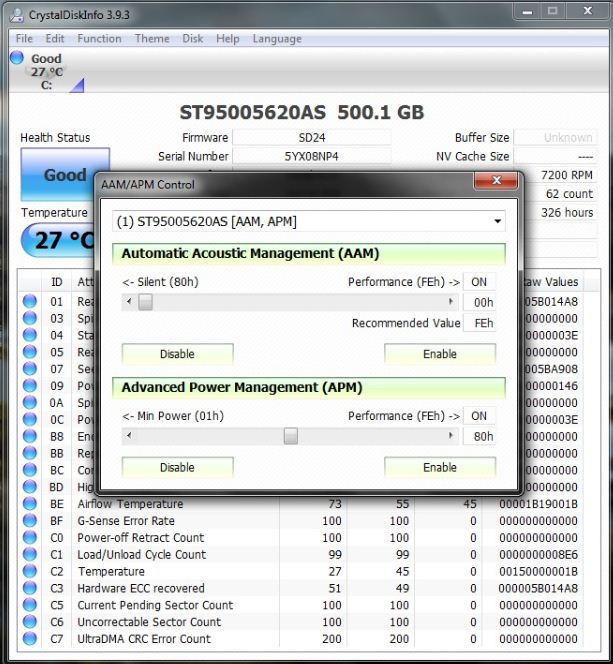
Task: Click the Raw Values column header
Action: pyautogui.click(x=551, y=282)
